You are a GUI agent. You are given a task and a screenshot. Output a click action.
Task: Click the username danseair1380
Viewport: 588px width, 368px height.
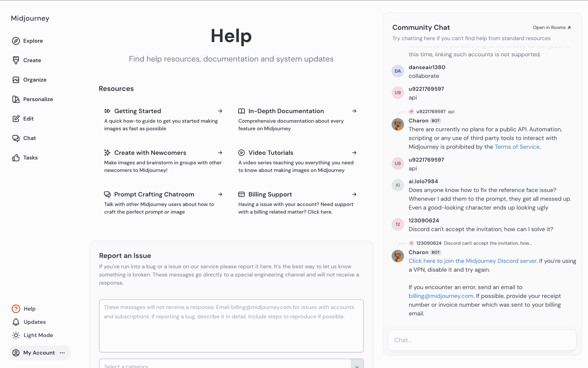point(427,67)
